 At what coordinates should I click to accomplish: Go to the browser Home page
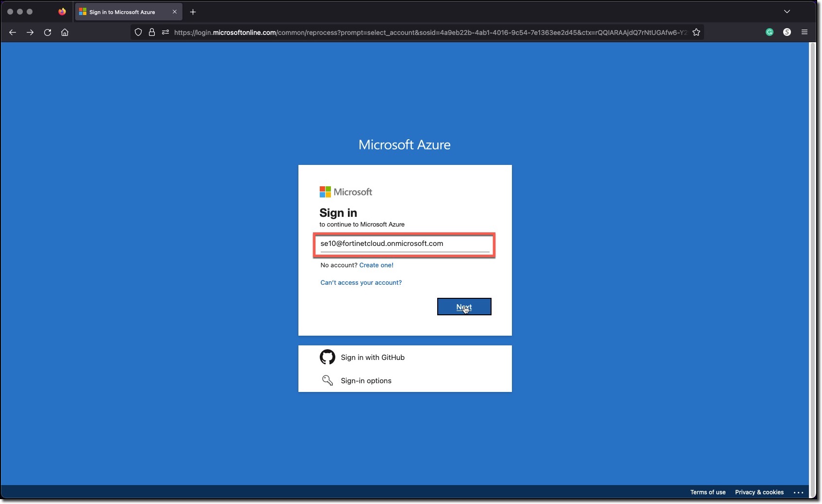coord(65,33)
